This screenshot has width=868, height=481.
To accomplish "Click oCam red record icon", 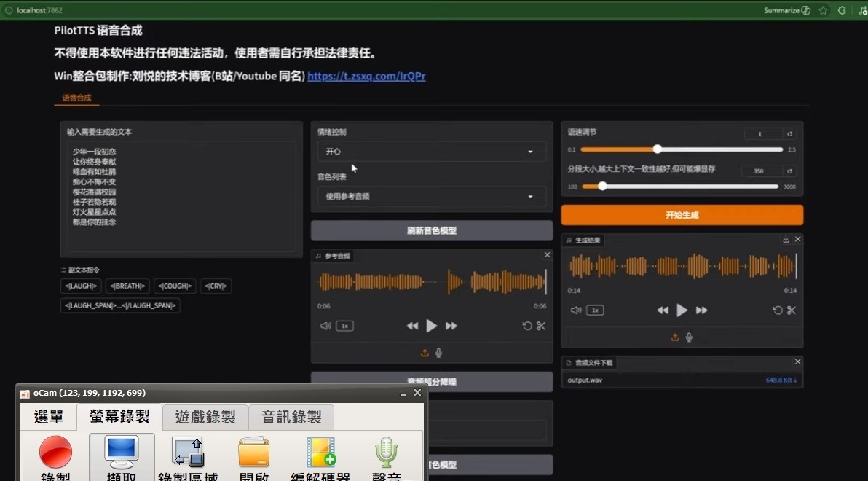I will (x=55, y=452).
